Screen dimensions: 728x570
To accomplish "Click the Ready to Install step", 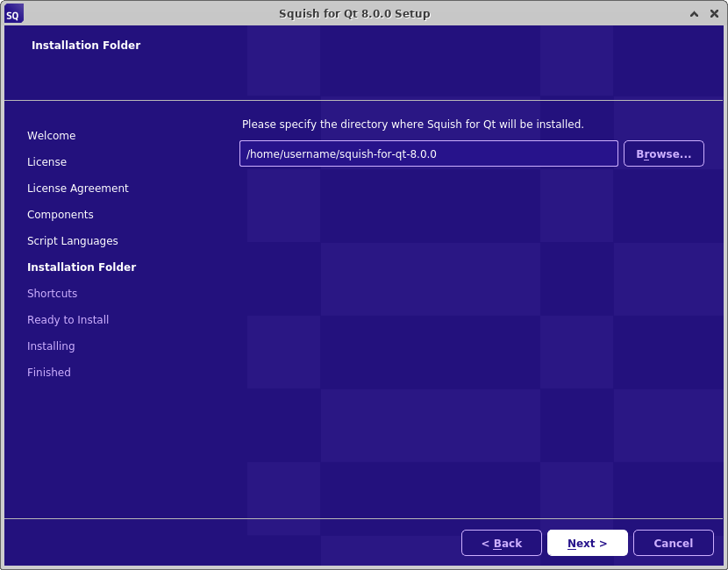I will pos(68,319).
